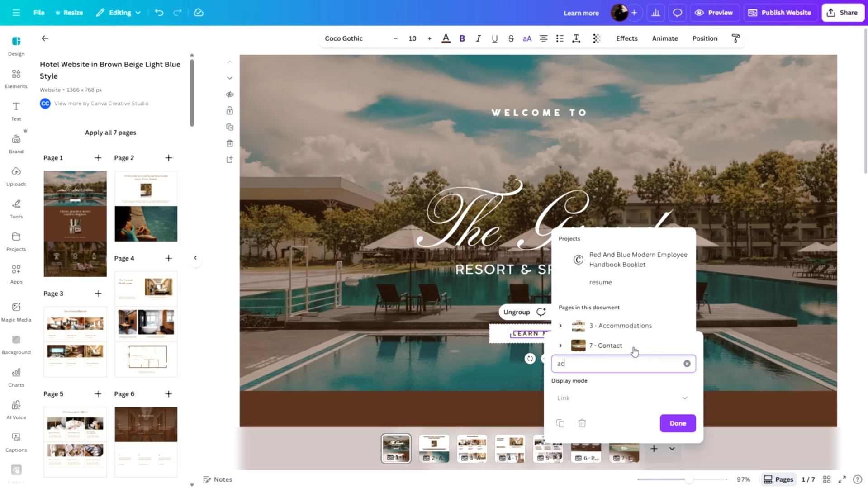Expand the Display mode Link dropdown
Viewport: 868px width, 488px height.
point(623,398)
